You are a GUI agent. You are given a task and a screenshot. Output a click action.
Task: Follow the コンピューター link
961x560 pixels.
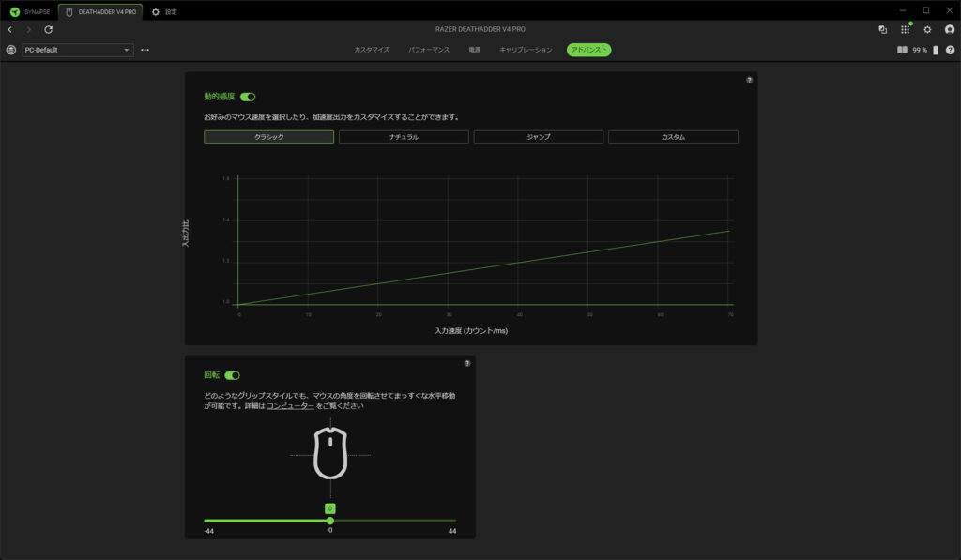[290, 406]
